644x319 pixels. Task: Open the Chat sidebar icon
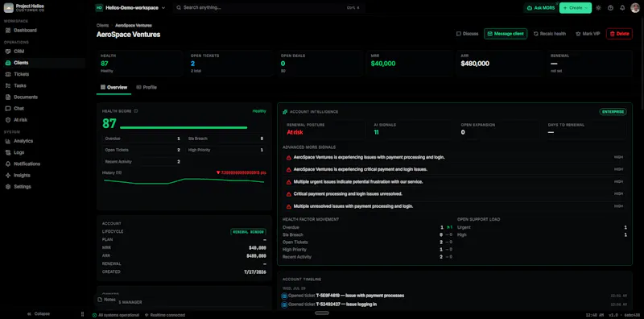point(8,109)
